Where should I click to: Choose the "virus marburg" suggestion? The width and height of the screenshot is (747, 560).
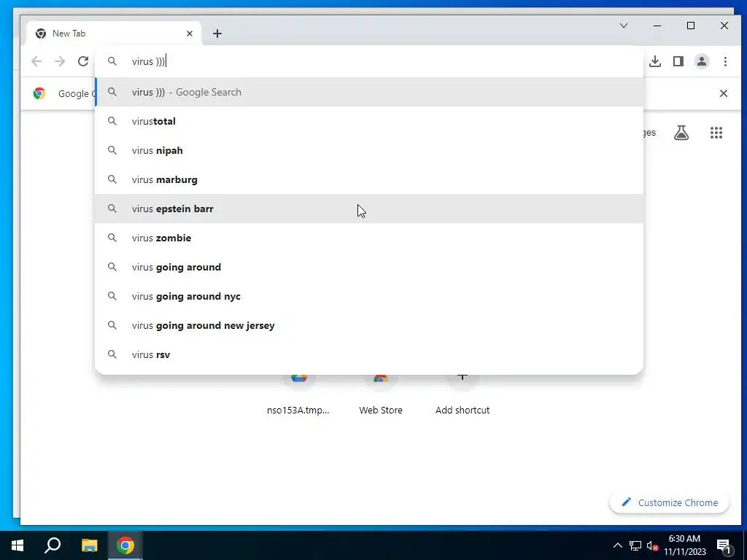368,179
